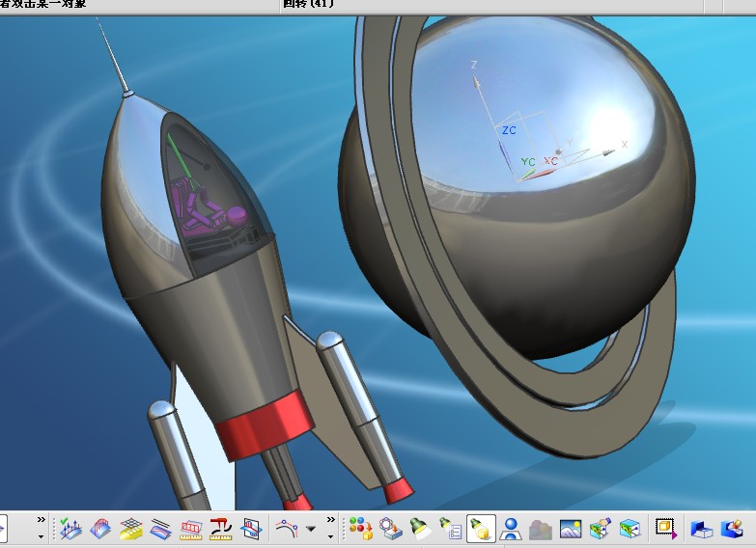The image size is (756, 548).
Task: Click the texture mapping icon with ring
Action: (x=390, y=529)
